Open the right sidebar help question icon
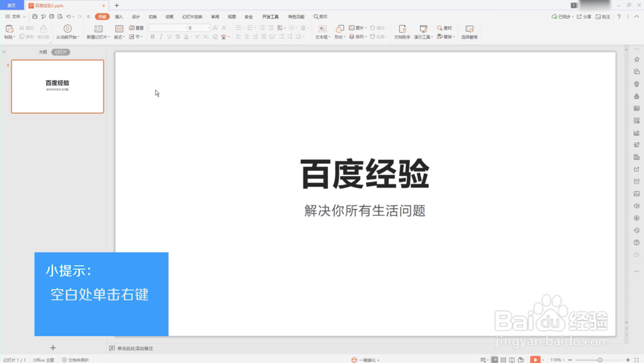The width and height of the screenshot is (644, 363). tap(637, 242)
